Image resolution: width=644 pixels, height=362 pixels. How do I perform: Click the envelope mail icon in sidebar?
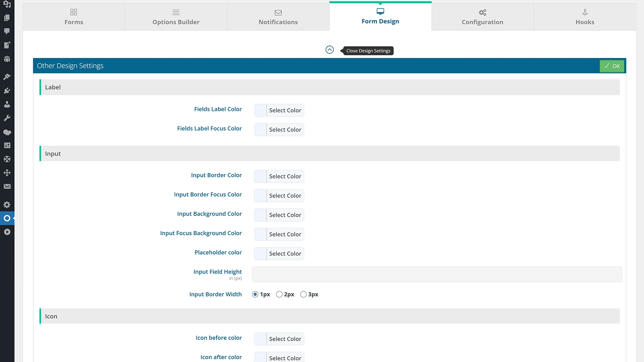(x=7, y=186)
